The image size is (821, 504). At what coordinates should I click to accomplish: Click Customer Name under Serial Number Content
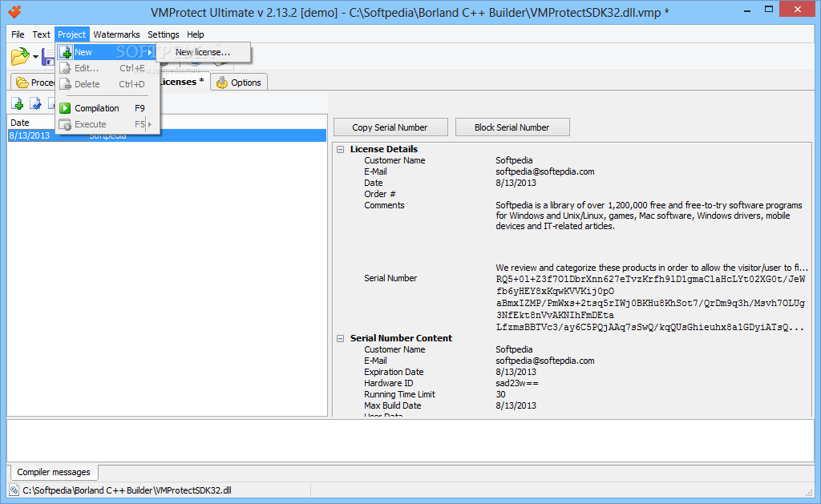coord(394,349)
